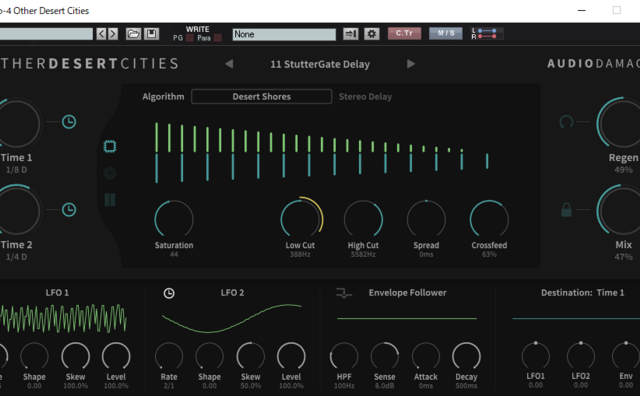Click the Envelope Follower routing icon
Viewport: 640px width, 396px height.
coord(343,293)
